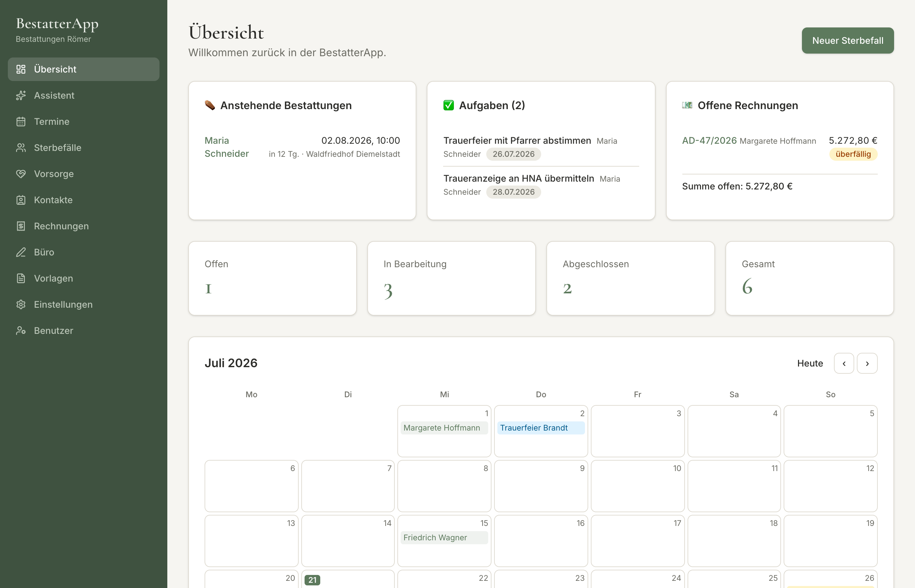This screenshot has width=915, height=588.
Task: Open Margaret Hoffmann event on July 1
Action: coord(444,428)
